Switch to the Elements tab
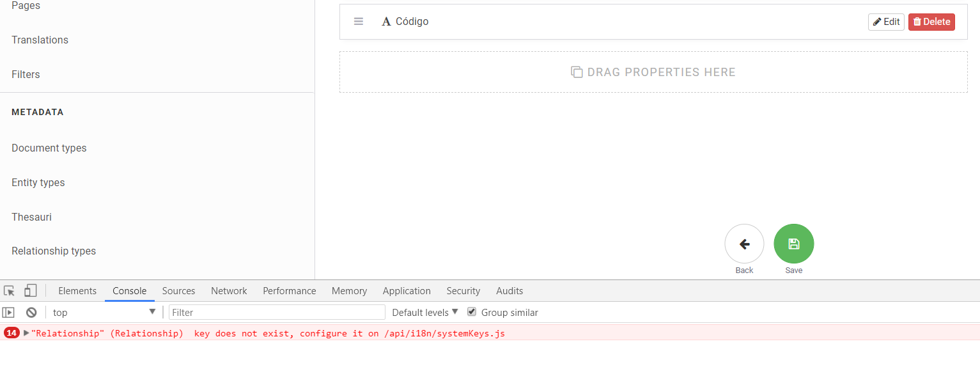 (x=77, y=291)
